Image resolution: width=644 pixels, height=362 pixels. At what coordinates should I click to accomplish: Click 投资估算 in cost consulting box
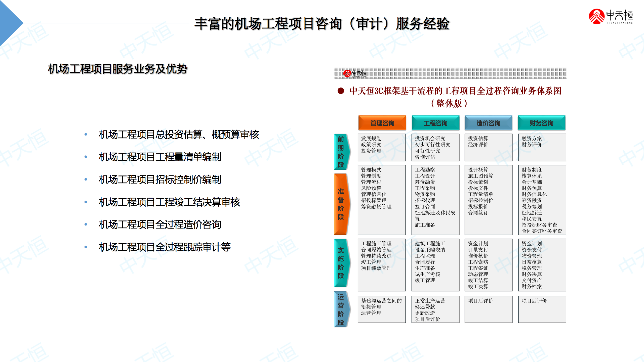(x=478, y=139)
